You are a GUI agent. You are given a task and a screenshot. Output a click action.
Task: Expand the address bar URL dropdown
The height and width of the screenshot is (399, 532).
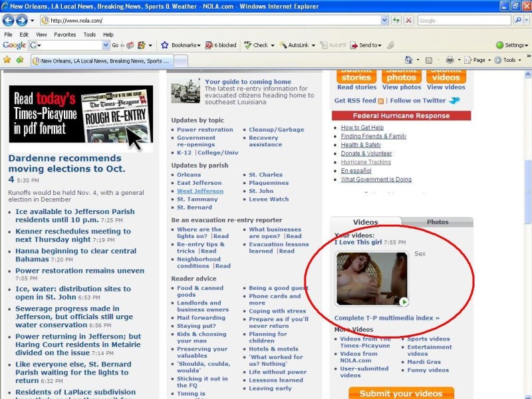coord(384,21)
